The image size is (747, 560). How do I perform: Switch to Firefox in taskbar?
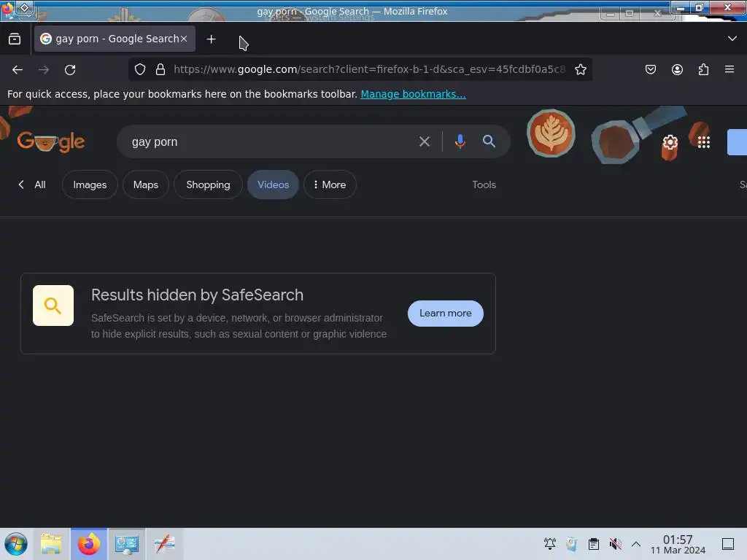[88, 544]
